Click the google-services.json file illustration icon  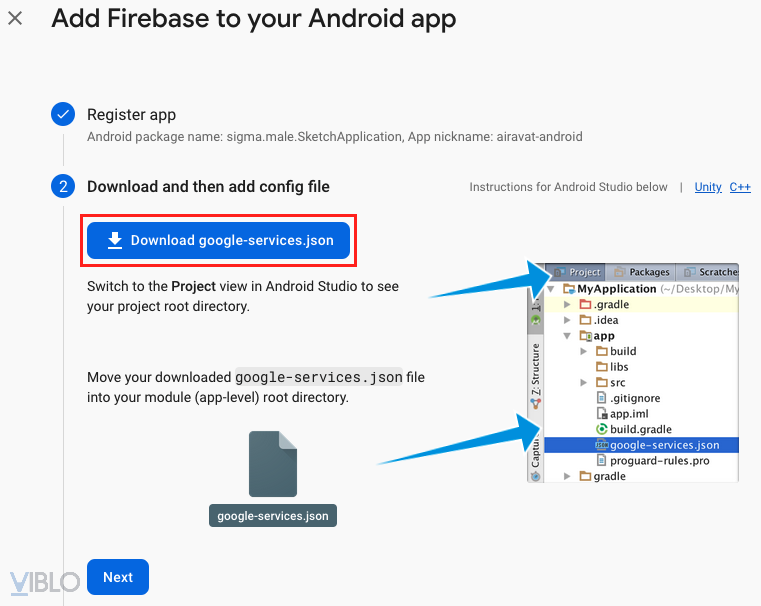tap(273, 464)
